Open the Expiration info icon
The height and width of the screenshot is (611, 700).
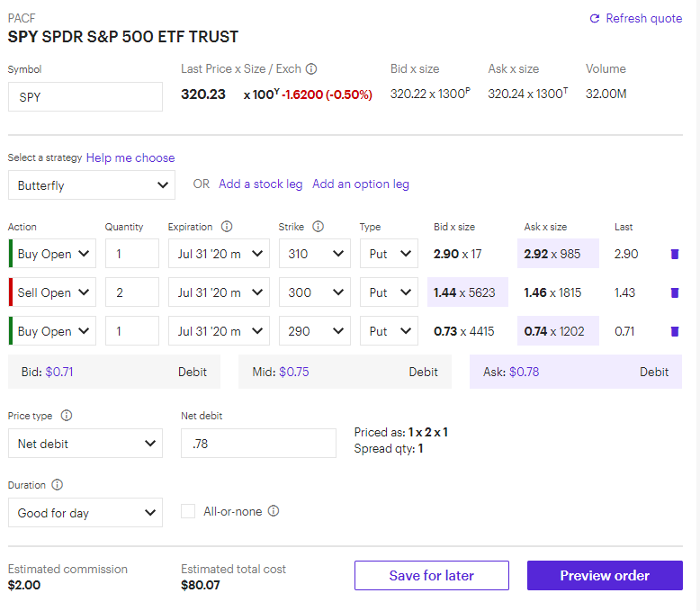[x=227, y=227]
